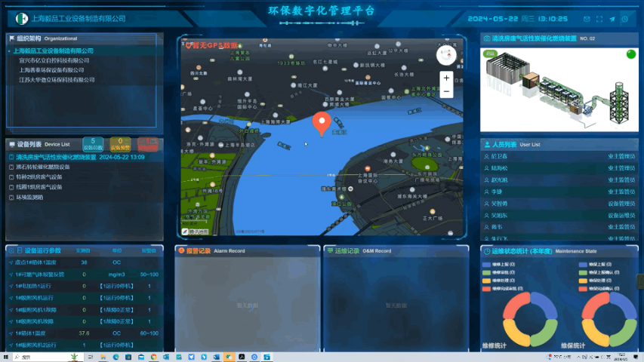The image size is (644, 362).
Task: Check the 特种2烘房废气设备 device checkbox
Action: 11,177
